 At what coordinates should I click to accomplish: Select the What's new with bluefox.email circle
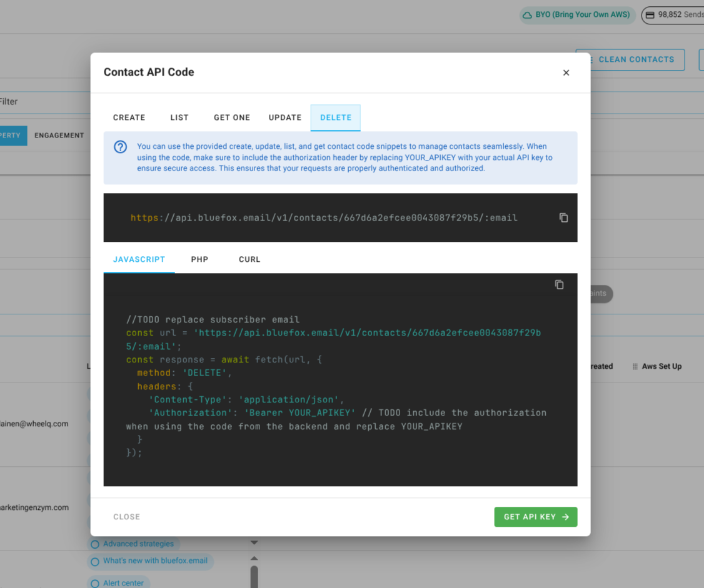coord(94,561)
